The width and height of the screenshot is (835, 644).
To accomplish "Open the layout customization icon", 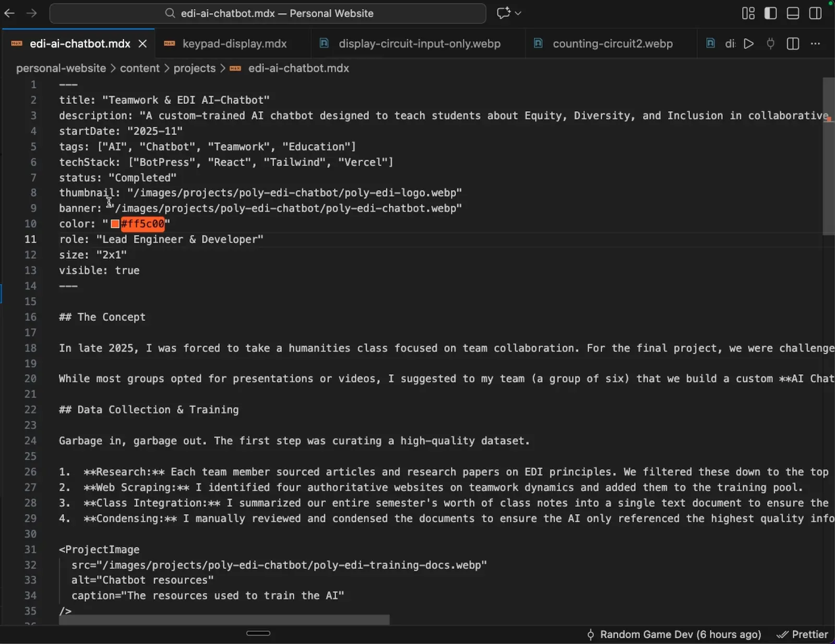I will 748,13.
